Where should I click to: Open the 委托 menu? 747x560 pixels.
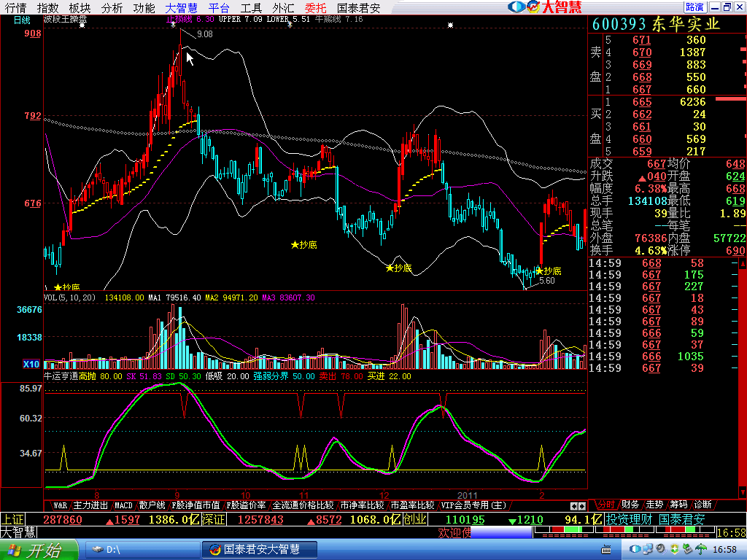(315, 7)
